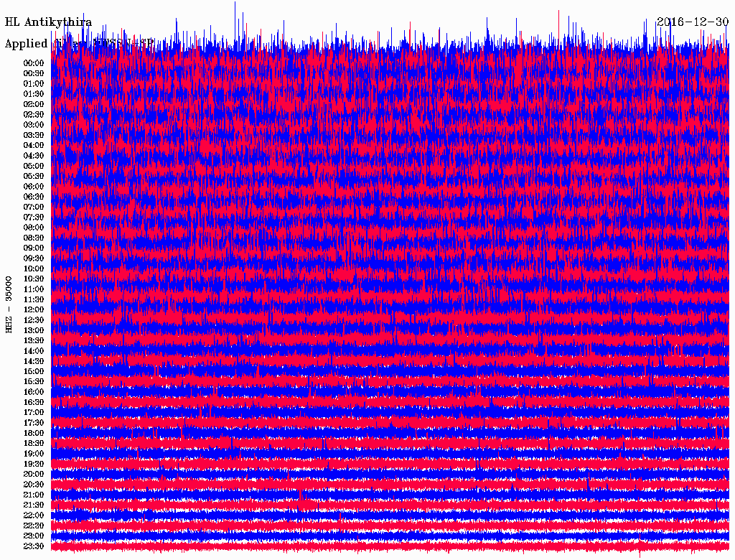The height and width of the screenshot is (560, 735).
Task: Select the 00:00 time label
Action: (33, 63)
